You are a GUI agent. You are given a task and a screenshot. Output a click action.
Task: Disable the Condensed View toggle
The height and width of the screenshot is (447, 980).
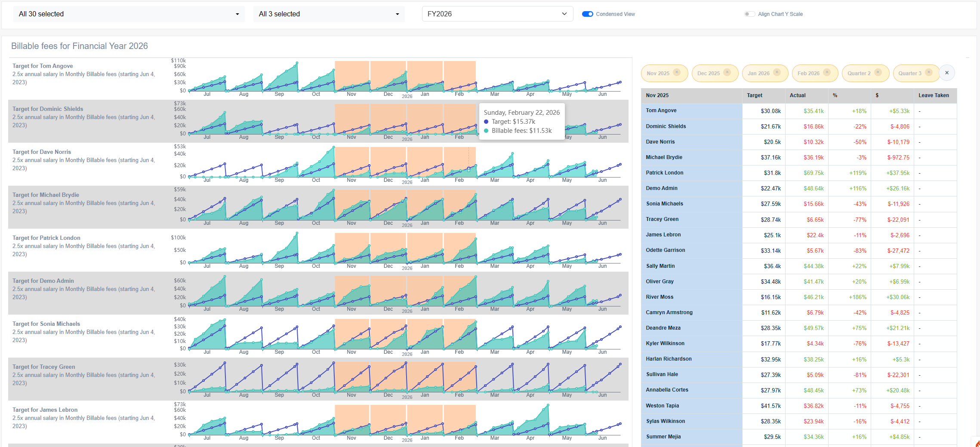(588, 14)
